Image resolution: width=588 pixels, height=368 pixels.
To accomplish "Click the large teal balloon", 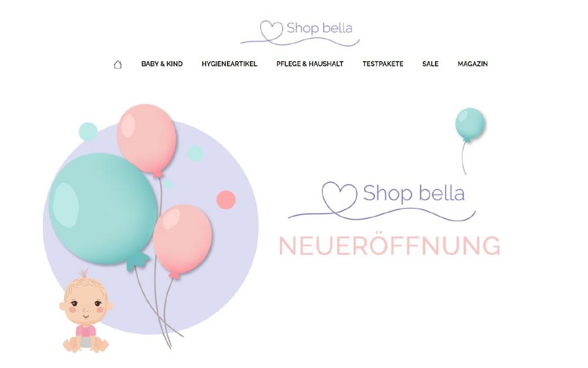I will 103,209.
